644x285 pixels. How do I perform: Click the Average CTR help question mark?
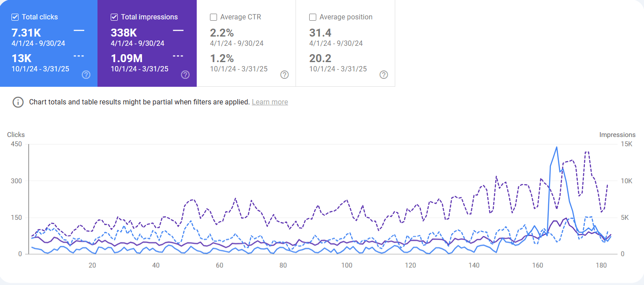click(285, 74)
